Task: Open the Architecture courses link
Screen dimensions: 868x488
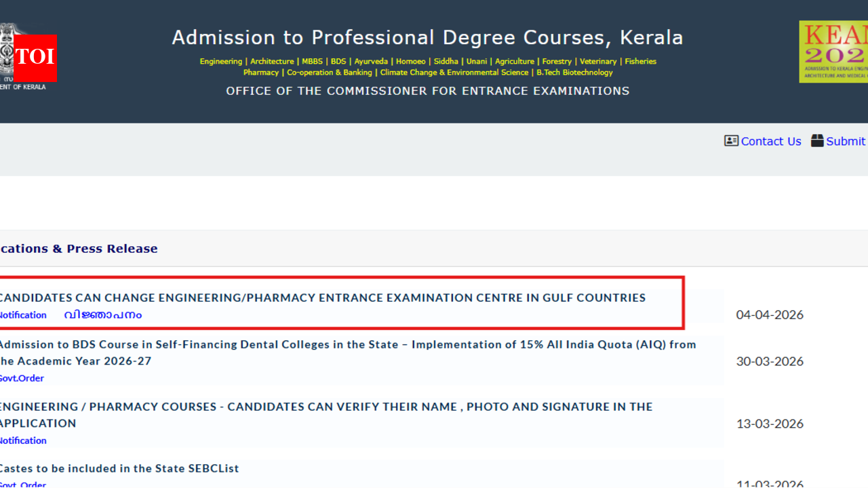Action: click(x=272, y=61)
